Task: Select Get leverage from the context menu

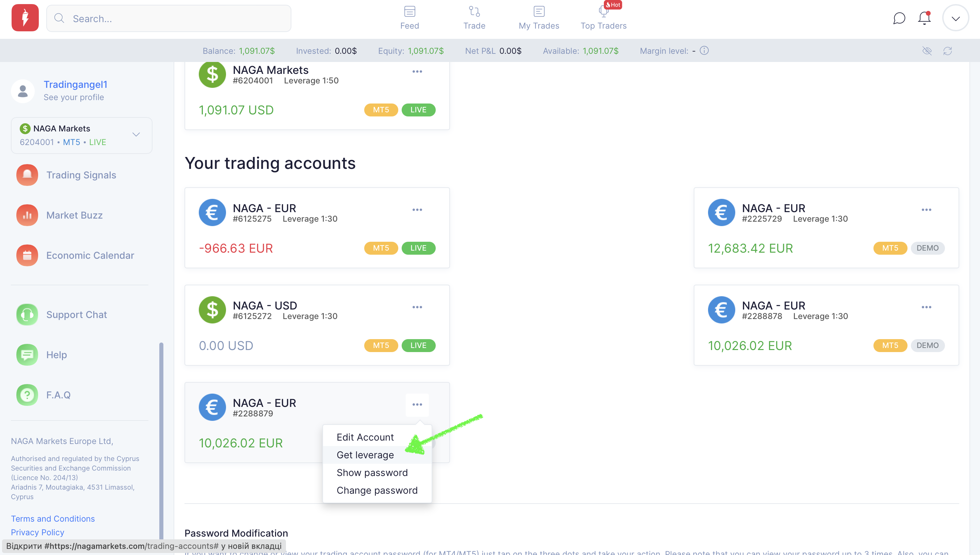Action: [x=365, y=455]
